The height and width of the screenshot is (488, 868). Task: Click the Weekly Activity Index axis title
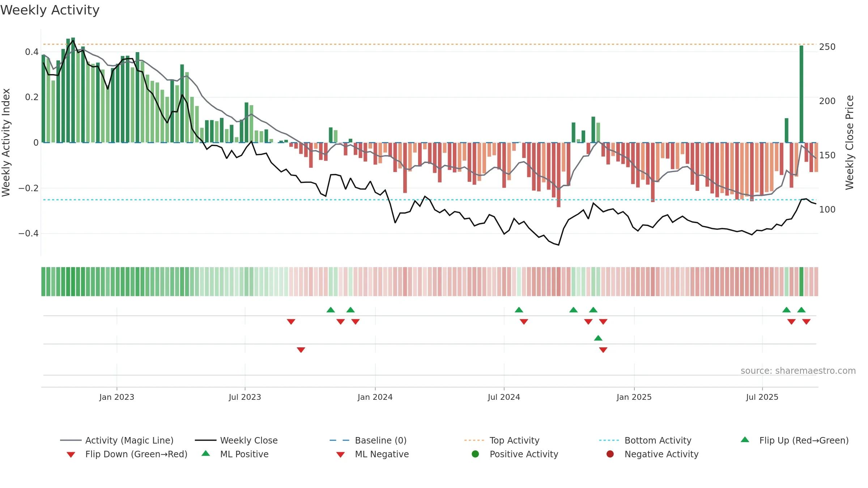click(x=6, y=142)
